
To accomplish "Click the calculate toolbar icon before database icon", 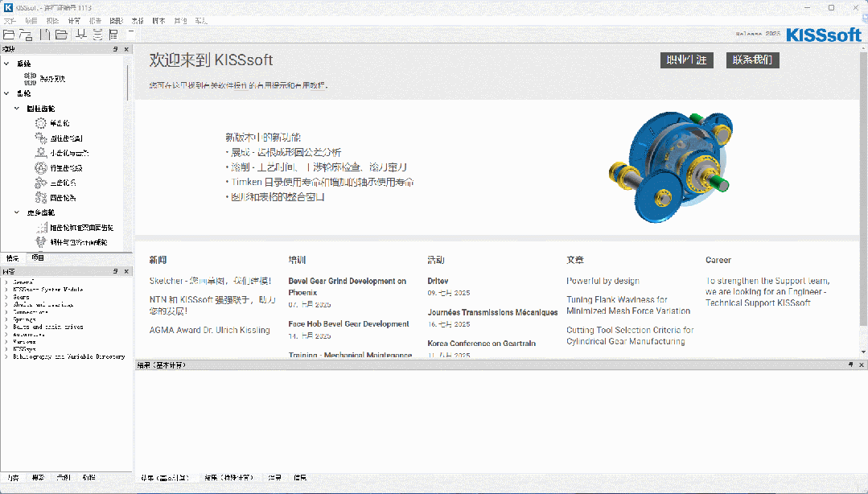I will click(x=81, y=35).
